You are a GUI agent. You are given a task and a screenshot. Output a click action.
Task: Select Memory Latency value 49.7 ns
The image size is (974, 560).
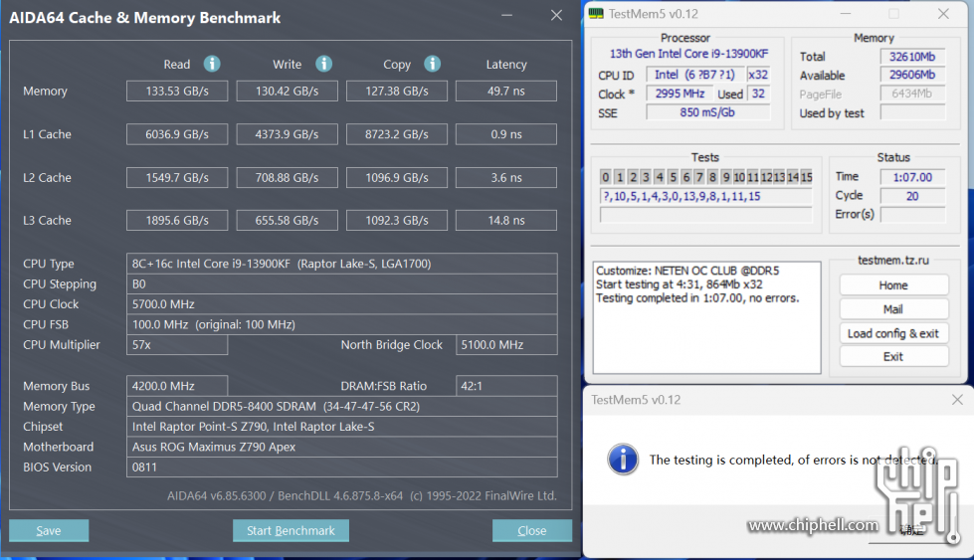506,91
